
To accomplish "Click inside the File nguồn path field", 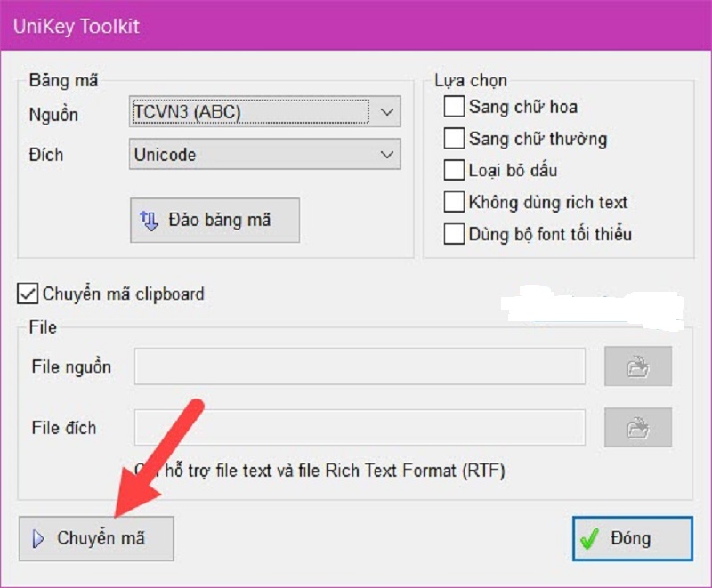I will tap(360, 366).
